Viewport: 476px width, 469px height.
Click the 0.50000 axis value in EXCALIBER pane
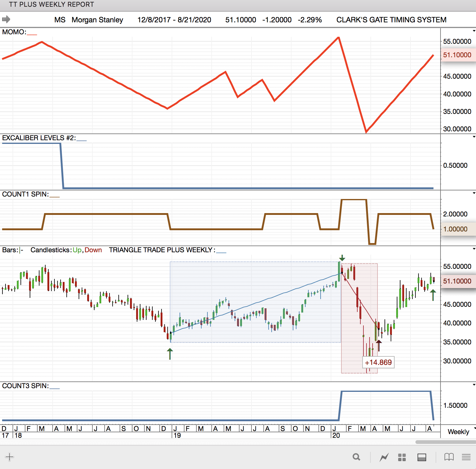(x=455, y=166)
